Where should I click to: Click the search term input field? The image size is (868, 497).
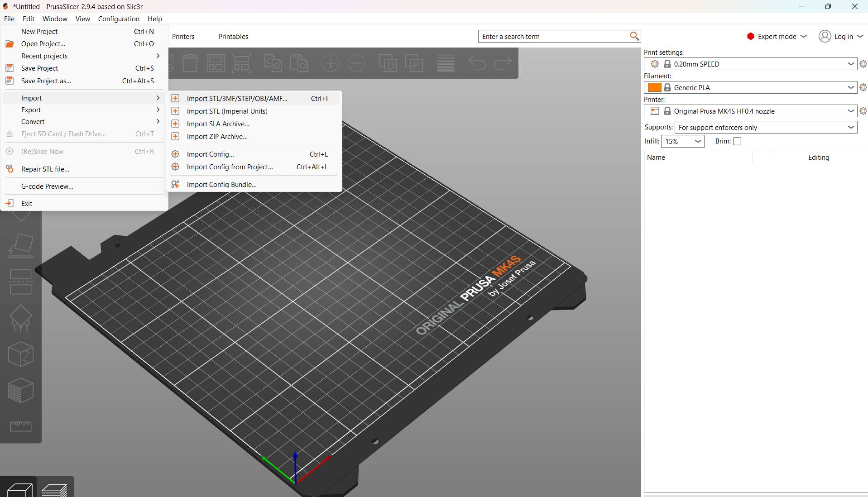(552, 36)
